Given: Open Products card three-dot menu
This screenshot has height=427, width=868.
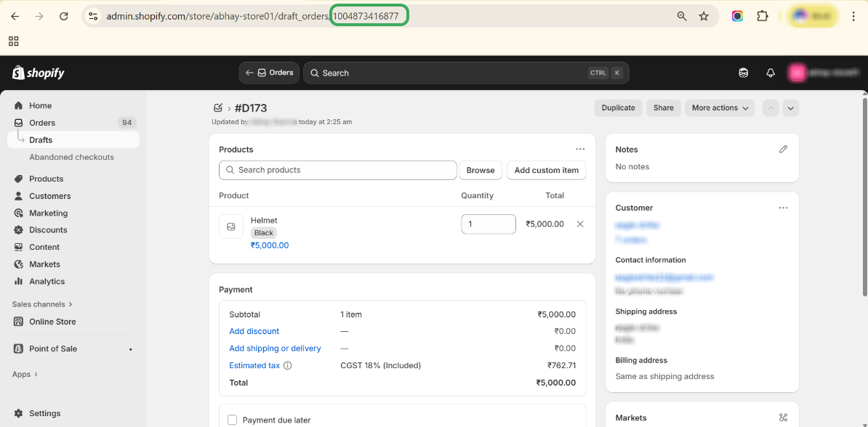Looking at the screenshot, I should [x=580, y=149].
